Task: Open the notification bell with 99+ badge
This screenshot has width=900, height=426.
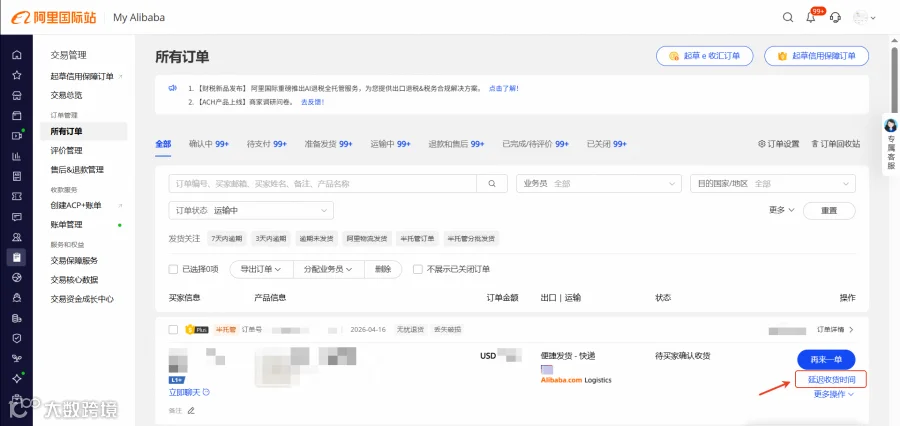Action: (x=811, y=17)
